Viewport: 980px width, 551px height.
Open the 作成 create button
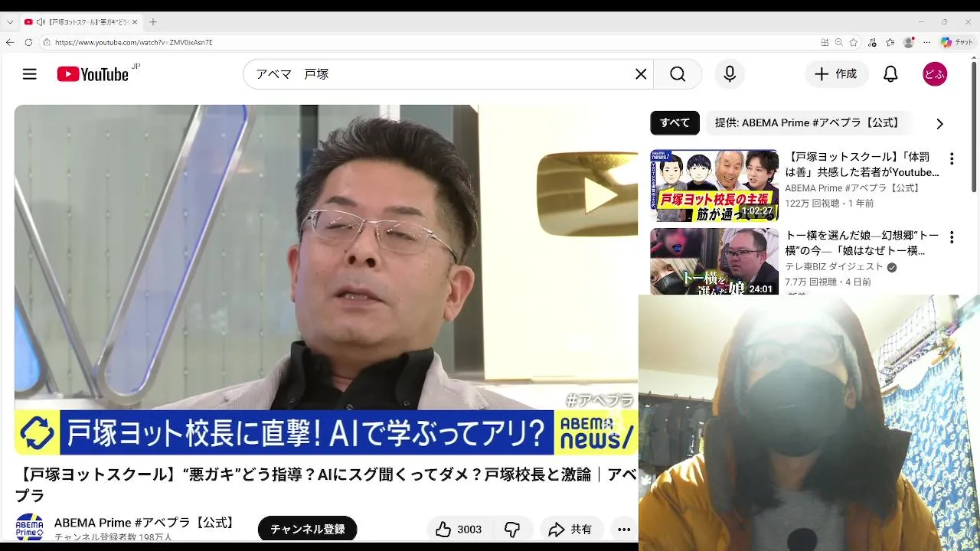coord(836,74)
